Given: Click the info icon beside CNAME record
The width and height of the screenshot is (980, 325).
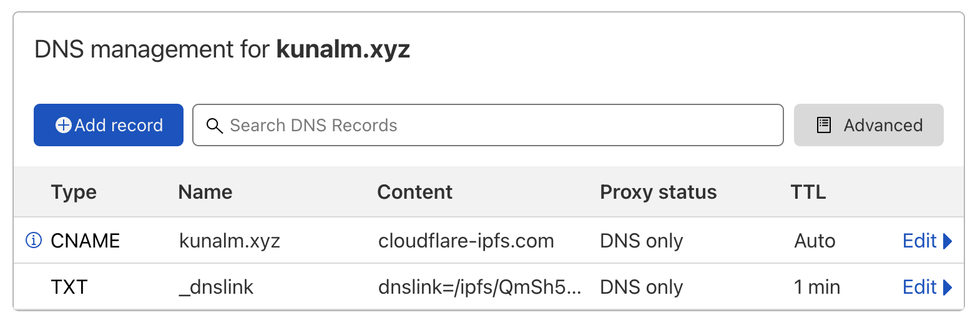Looking at the screenshot, I should [34, 240].
